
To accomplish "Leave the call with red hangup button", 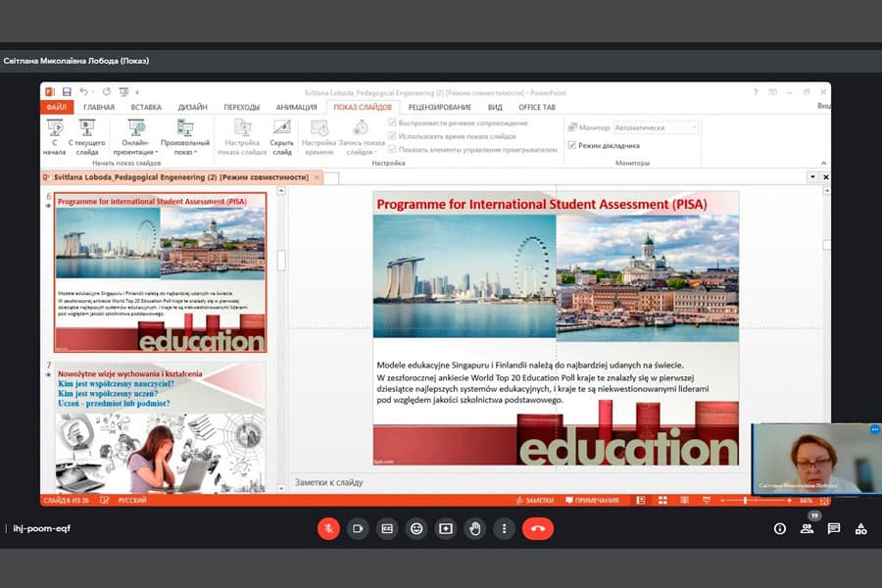I will 537,528.
